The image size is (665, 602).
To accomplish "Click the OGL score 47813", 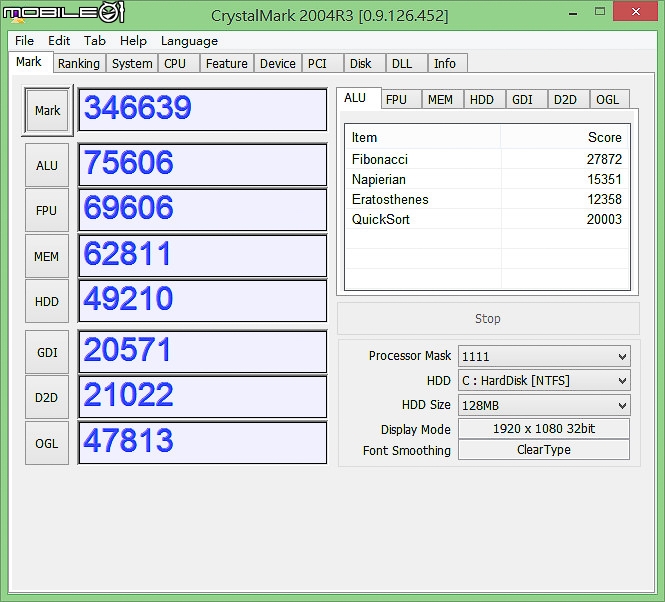I will (x=129, y=440).
